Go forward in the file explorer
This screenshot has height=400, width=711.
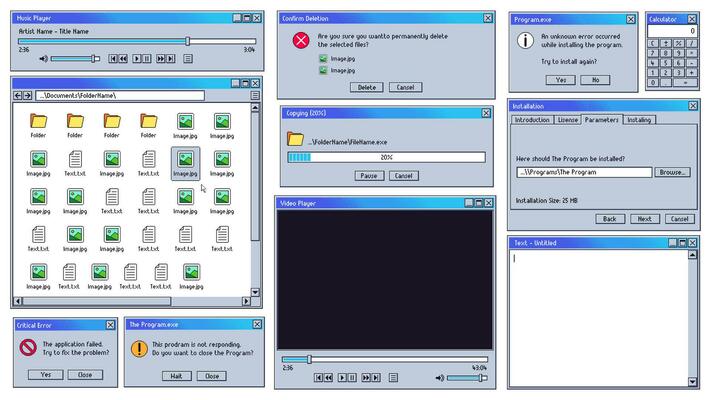pos(28,96)
